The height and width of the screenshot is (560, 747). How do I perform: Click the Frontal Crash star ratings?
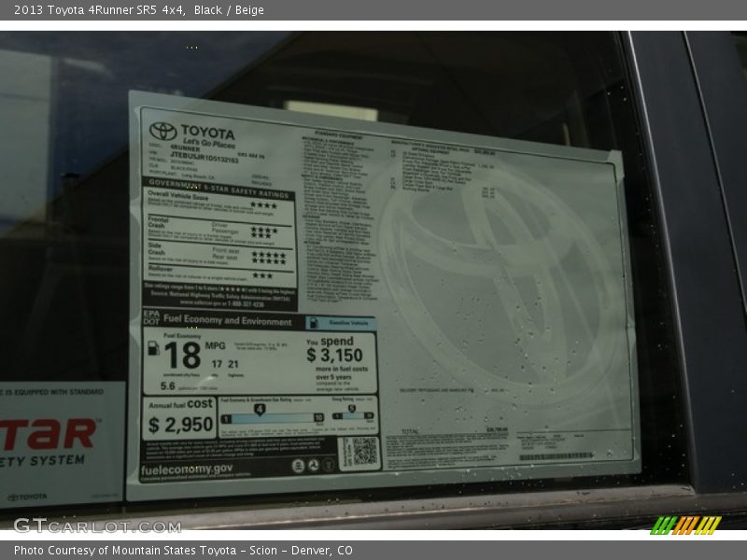click(264, 232)
